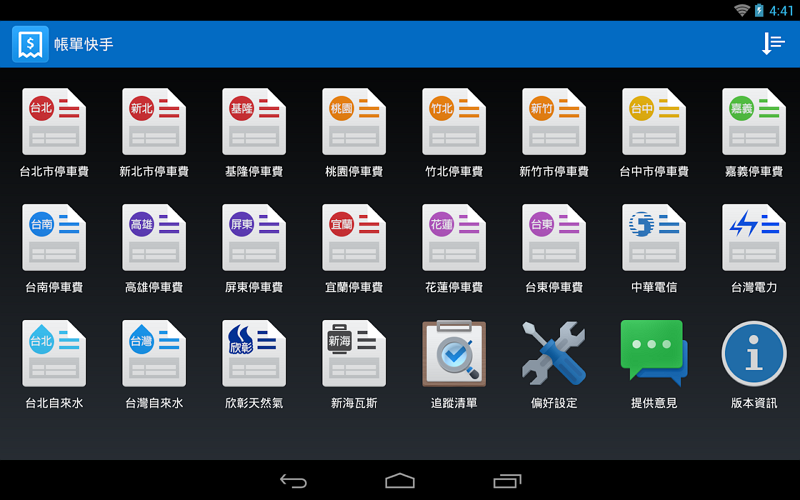Tap 台北自來水 water bill icon

pos(54,354)
